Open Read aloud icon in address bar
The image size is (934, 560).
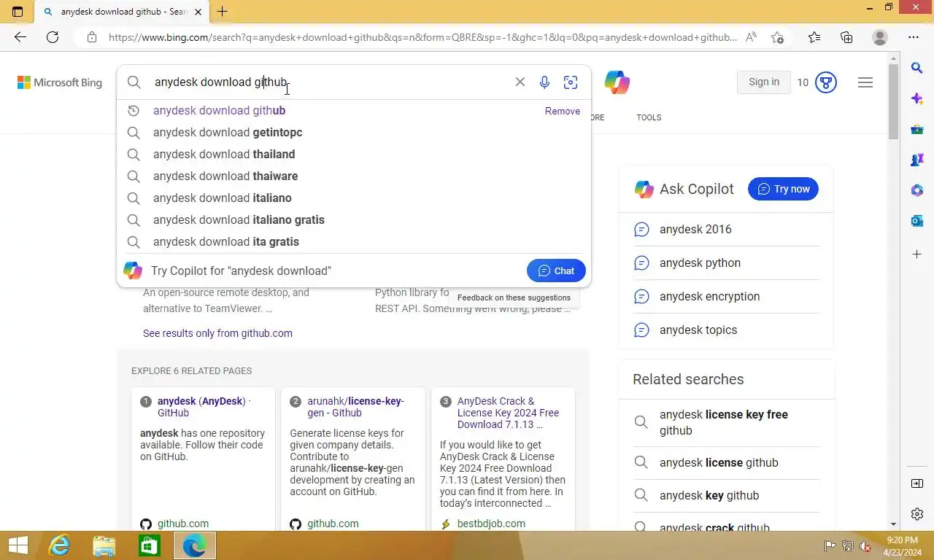point(751,37)
